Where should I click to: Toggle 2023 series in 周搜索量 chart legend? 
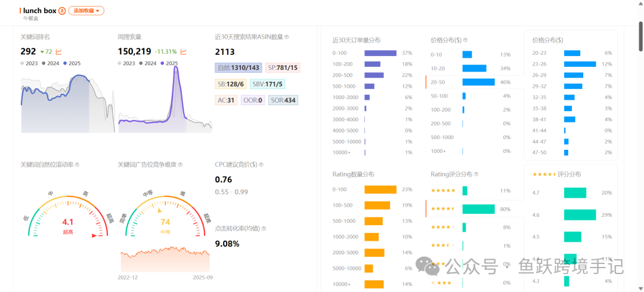[x=126, y=63]
